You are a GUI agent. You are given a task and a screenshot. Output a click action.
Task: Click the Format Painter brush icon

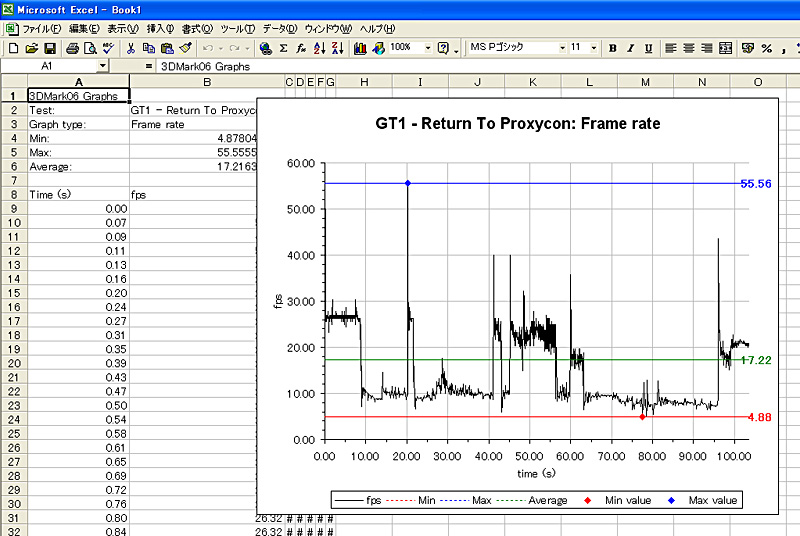185,48
